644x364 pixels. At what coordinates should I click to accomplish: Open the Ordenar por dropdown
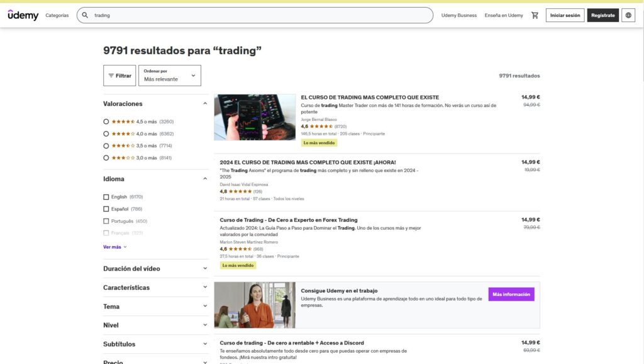(170, 76)
